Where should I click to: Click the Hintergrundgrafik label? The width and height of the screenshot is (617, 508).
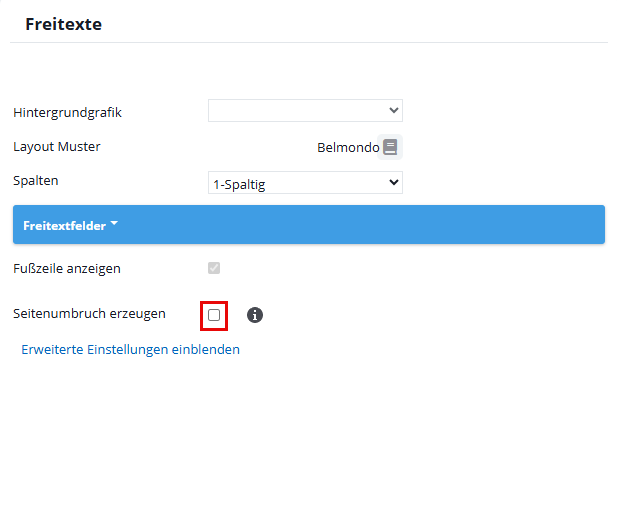pos(67,112)
